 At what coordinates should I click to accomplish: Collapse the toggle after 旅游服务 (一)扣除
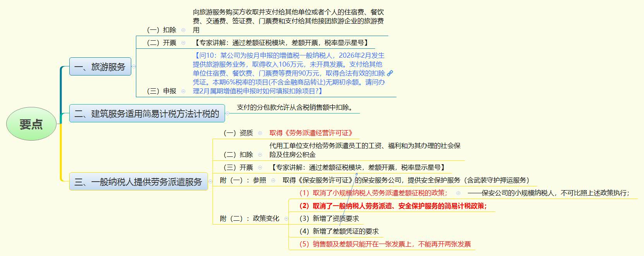[x=183, y=30]
